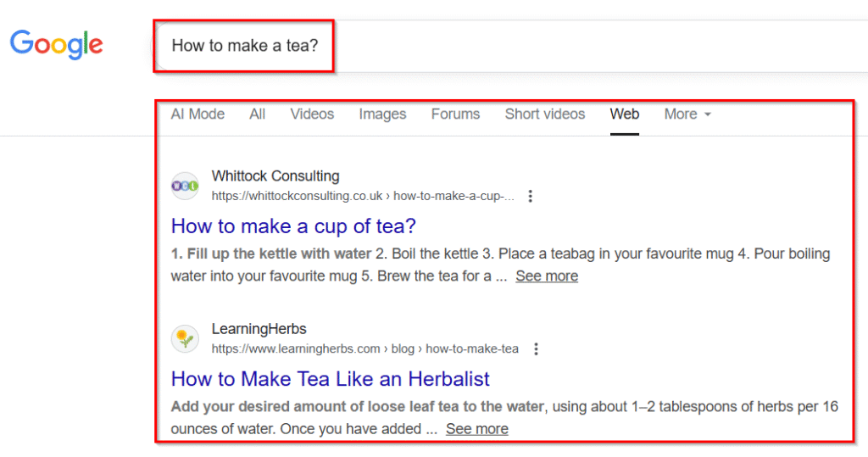
Task: Open the Short videos tab
Action: tap(545, 114)
